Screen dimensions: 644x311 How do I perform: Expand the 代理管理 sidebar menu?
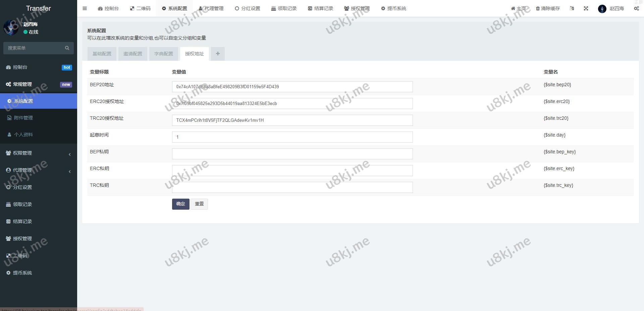[39, 170]
